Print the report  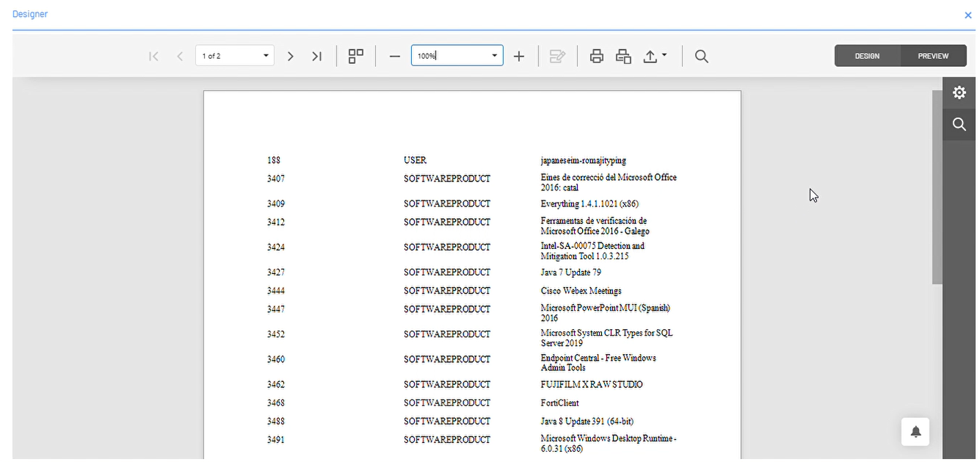(597, 57)
